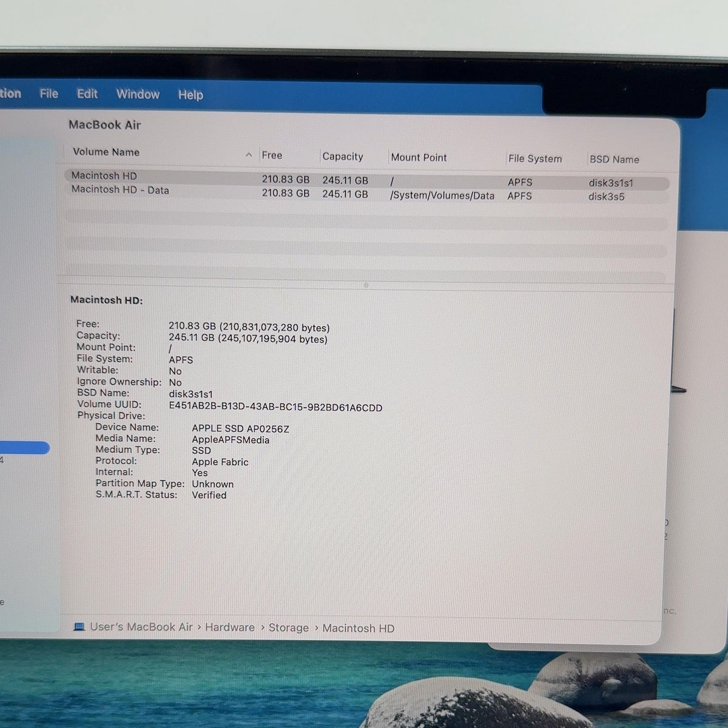The height and width of the screenshot is (728, 728).
Task: Click the APFS cell in Macintosh HD - Data row
Action: (520, 196)
